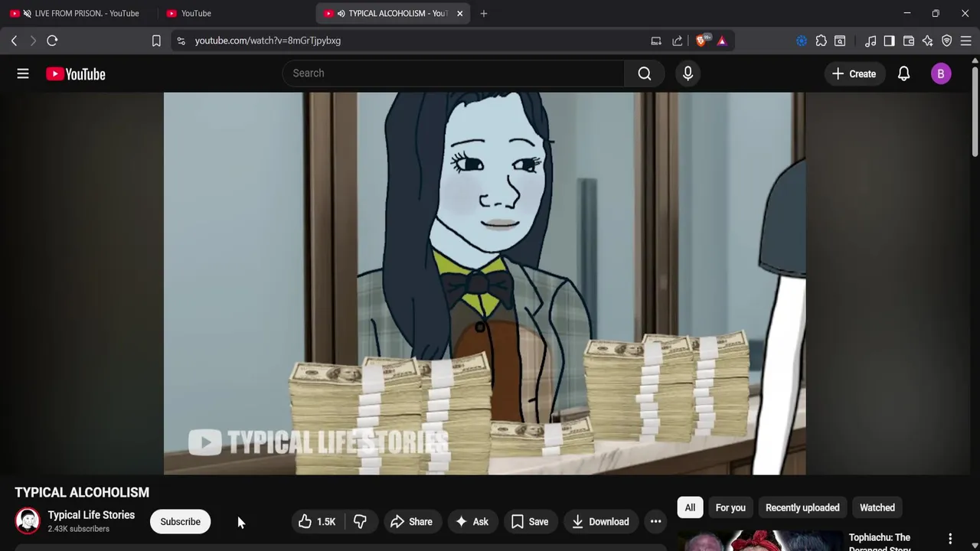Ask about this video with the sparkle button

click(x=472, y=522)
